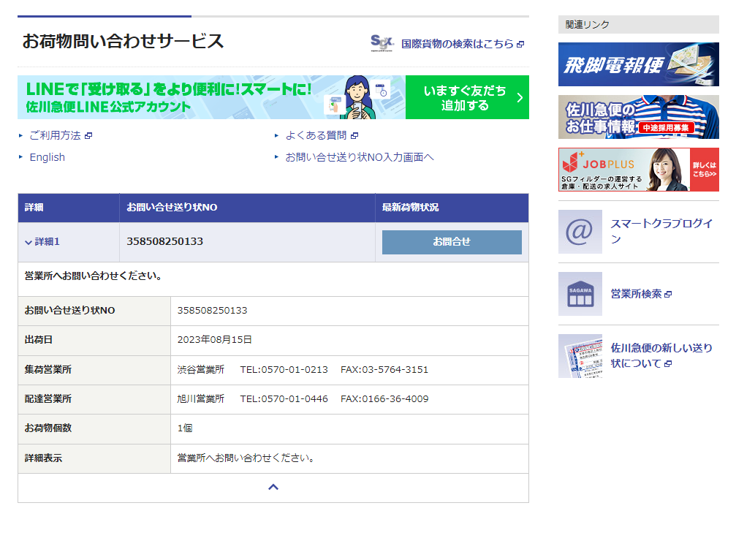
Task: Go to お問い合せ送り状NO入力画面へ link
Action: pos(360,157)
